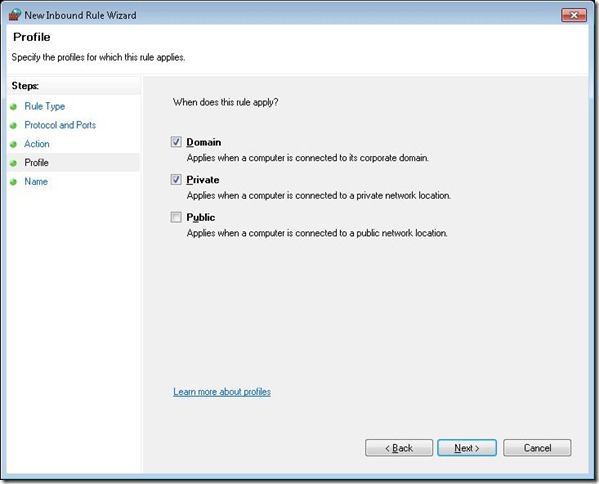Uncheck the Domain profile checkbox
Screen dimensions: 599x484
point(176,142)
